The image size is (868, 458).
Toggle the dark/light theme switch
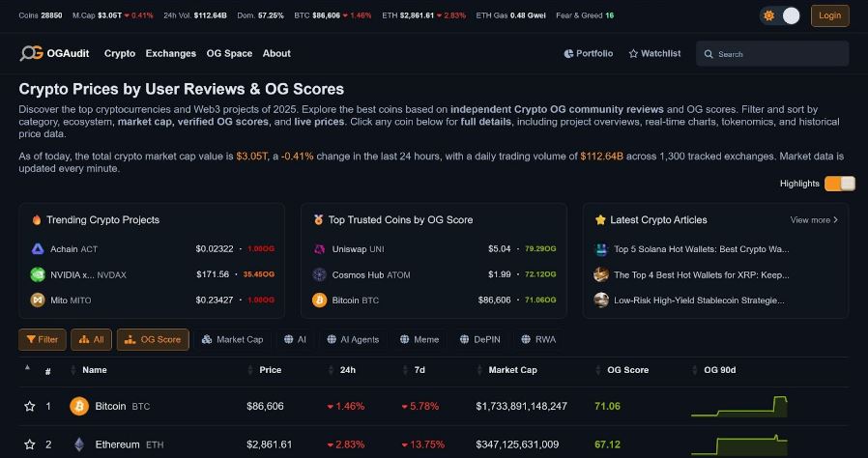(x=780, y=15)
